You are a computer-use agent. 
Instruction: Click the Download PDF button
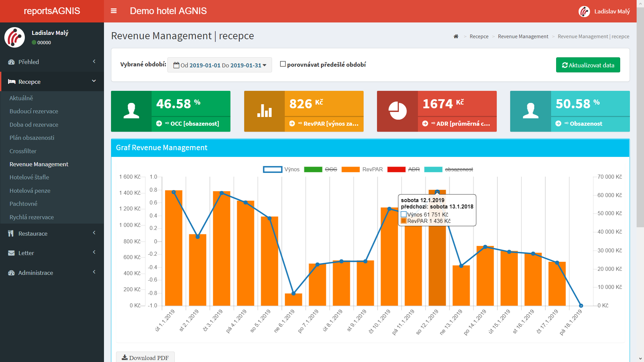click(x=145, y=358)
